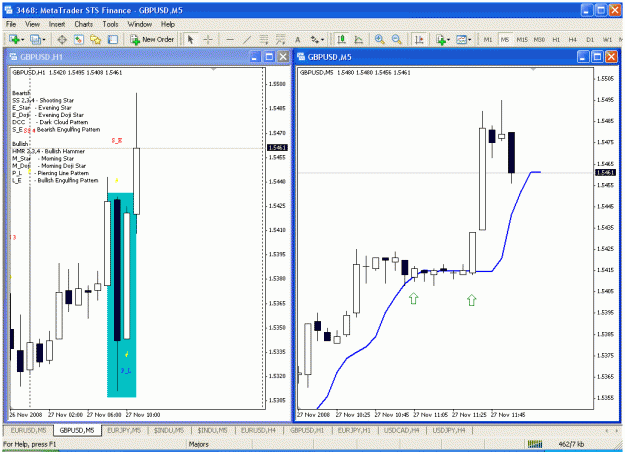Toggle the Market Watch window icon

coord(62,39)
